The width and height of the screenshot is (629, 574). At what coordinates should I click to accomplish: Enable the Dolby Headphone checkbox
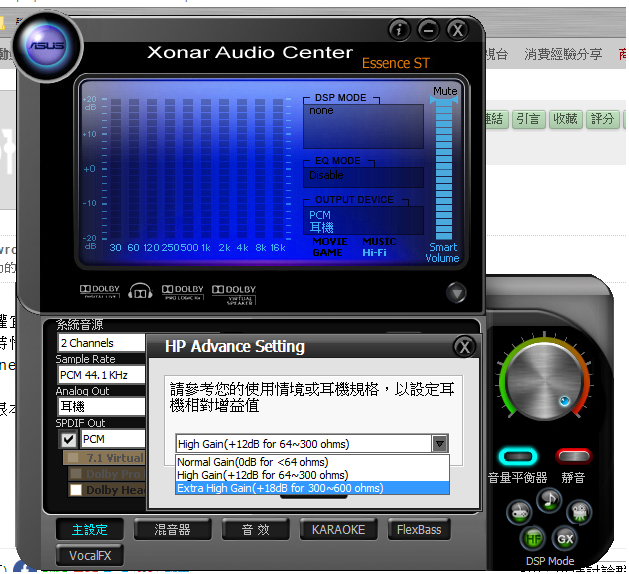(76, 490)
